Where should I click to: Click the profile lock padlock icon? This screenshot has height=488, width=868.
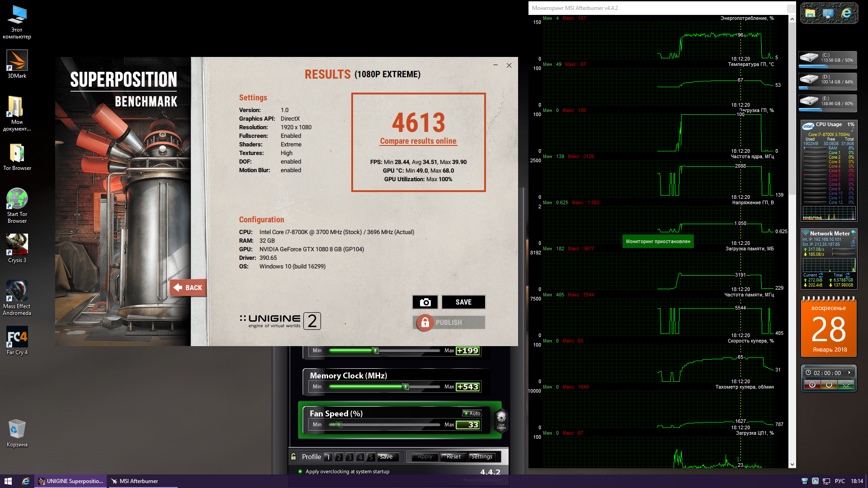pyautogui.click(x=293, y=457)
